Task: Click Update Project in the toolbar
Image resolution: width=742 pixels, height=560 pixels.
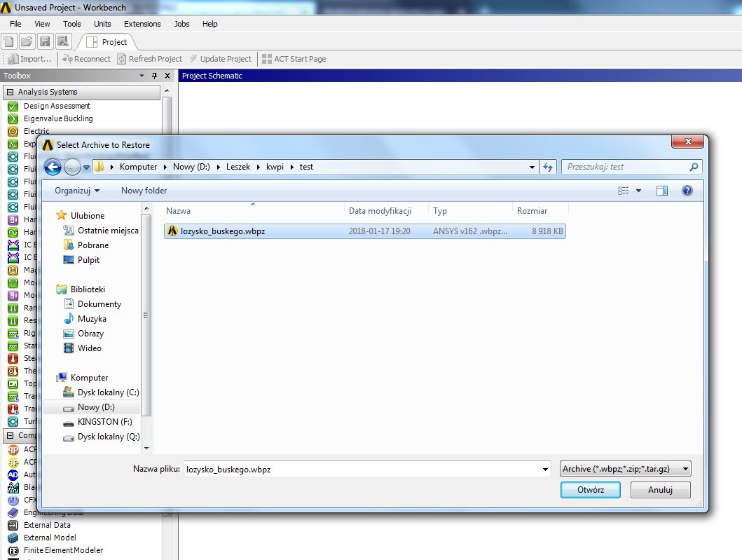Action: (221, 59)
